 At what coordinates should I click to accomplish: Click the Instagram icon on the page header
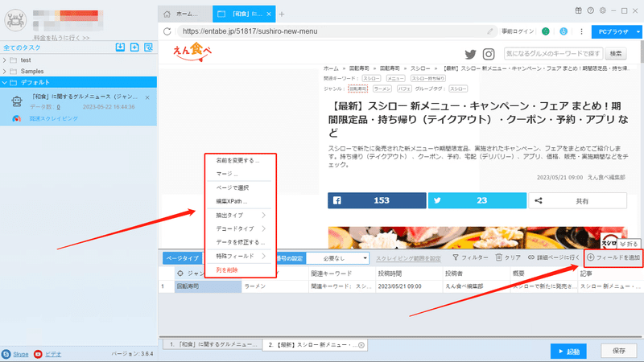pyautogui.click(x=489, y=54)
